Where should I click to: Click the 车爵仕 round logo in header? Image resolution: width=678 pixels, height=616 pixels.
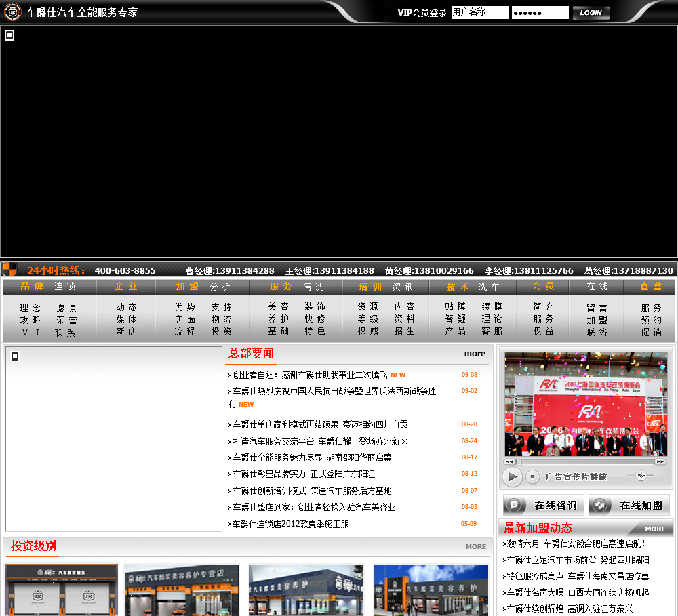[x=12, y=12]
